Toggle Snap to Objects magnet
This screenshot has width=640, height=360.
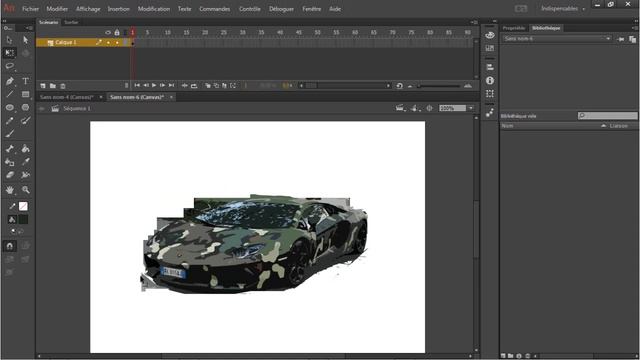9,246
